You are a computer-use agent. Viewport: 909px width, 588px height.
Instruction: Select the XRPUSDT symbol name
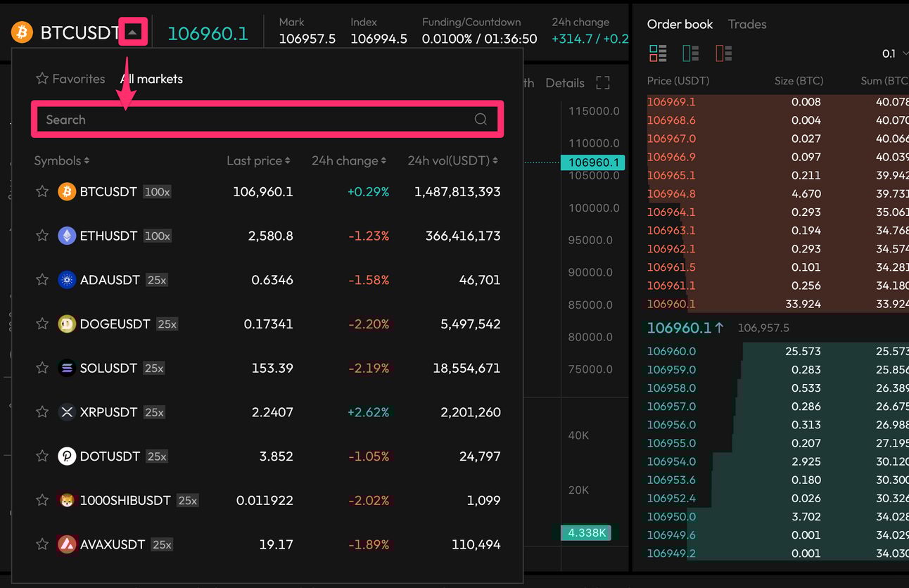point(108,412)
